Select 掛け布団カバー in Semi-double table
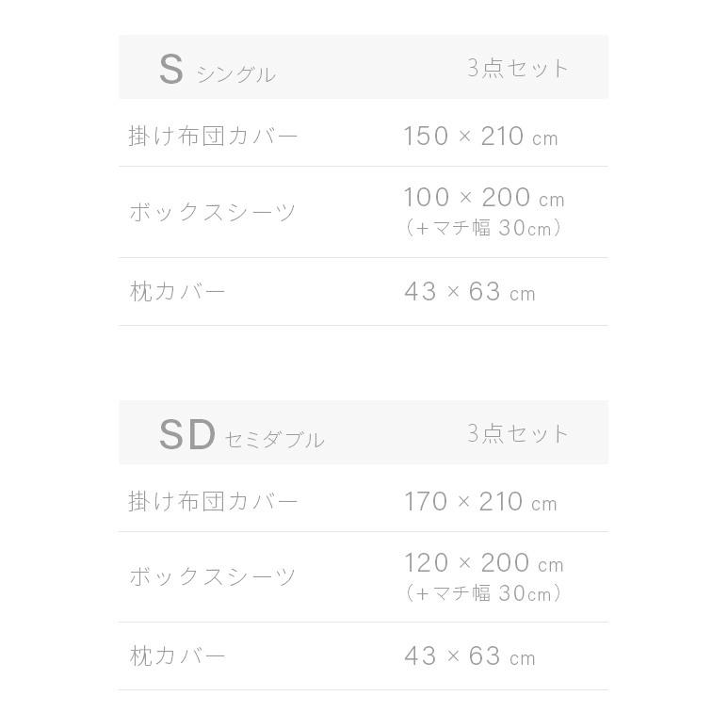 (214, 501)
